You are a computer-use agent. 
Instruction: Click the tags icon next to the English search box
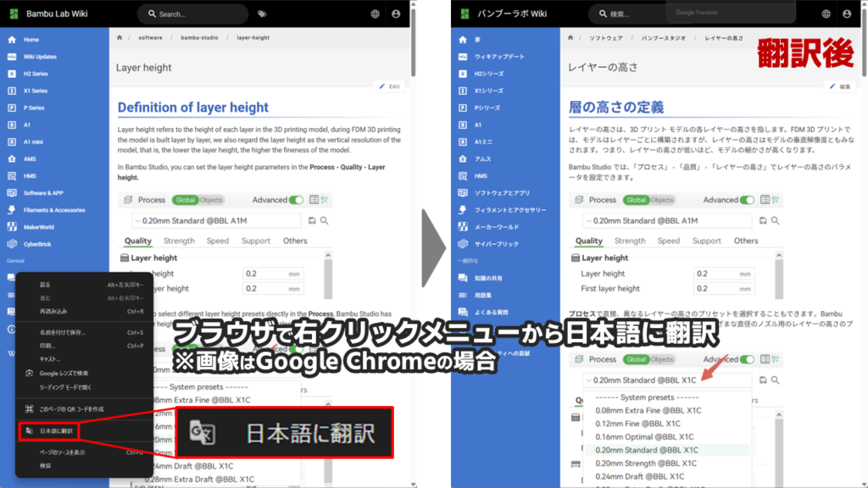pyautogui.click(x=262, y=14)
